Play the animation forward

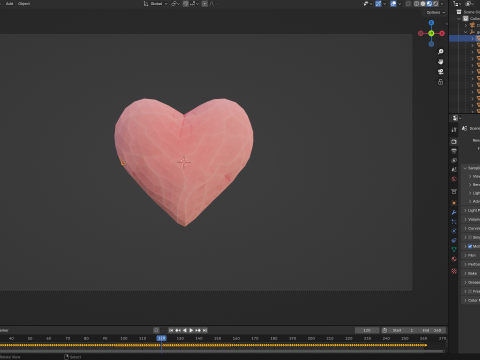191,330
